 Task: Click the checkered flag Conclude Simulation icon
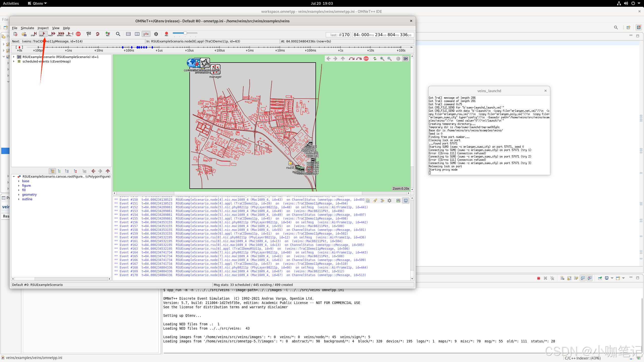(x=89, y=34)
